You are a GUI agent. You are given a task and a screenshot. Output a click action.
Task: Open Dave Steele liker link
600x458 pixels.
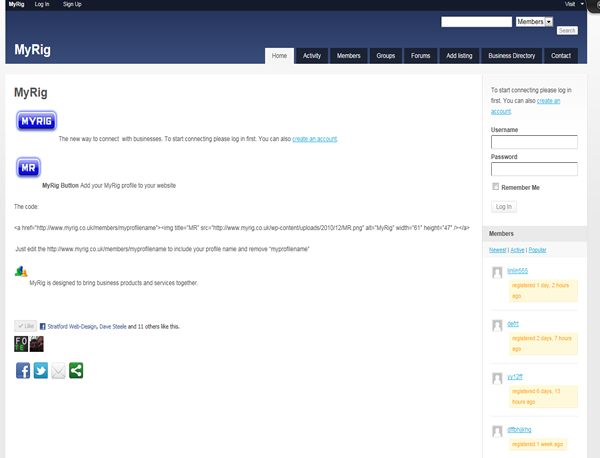click(x=113, y=326)
